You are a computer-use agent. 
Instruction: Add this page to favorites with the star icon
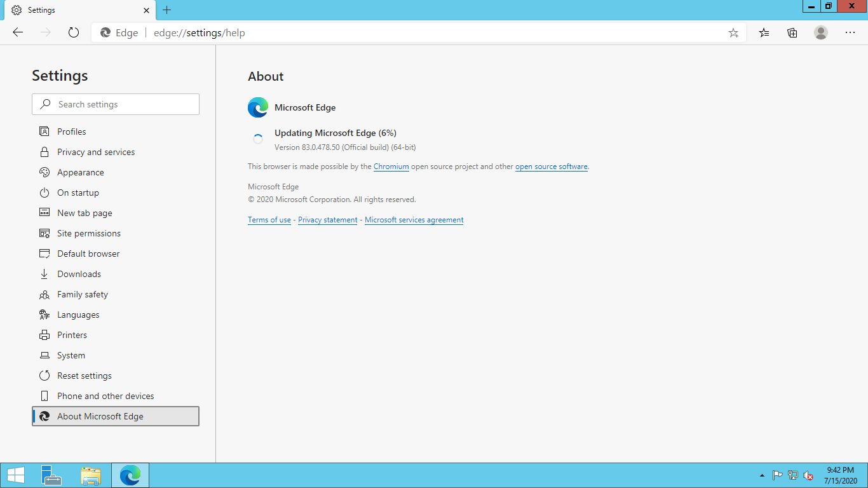point(733,33)
